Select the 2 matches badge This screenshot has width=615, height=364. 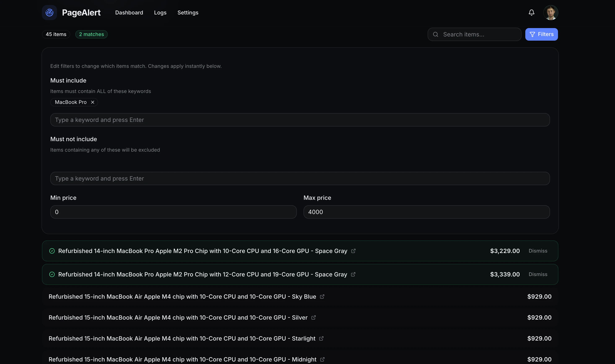[91, 34]
